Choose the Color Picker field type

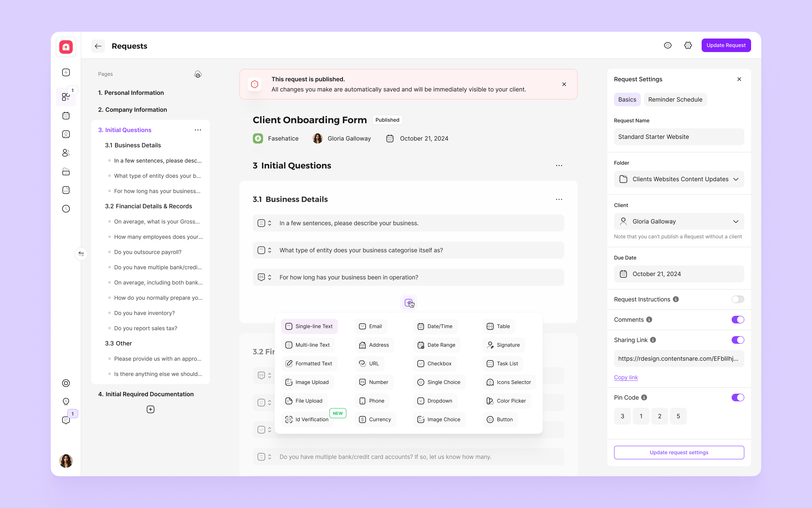(x=506, y=401)
